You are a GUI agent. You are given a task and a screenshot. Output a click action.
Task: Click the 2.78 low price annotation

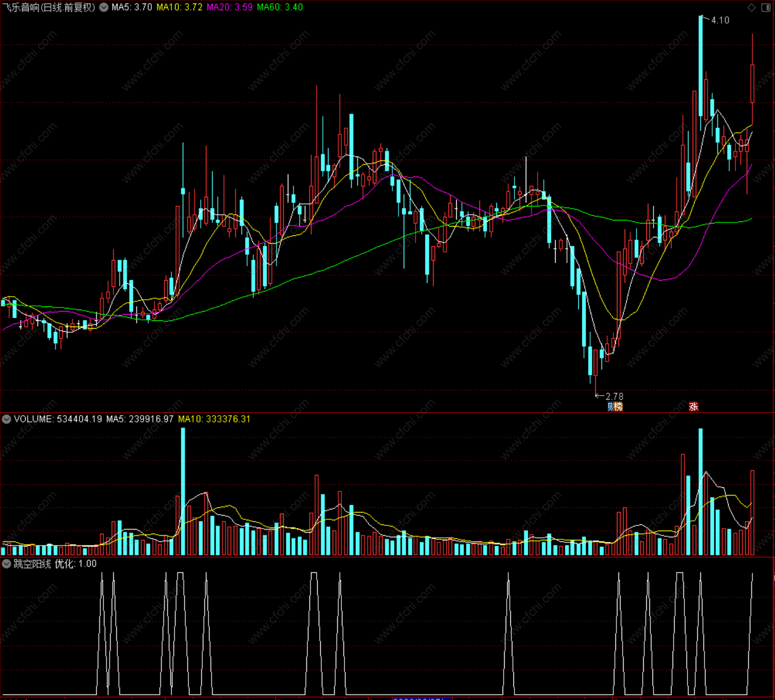point(614,396)
